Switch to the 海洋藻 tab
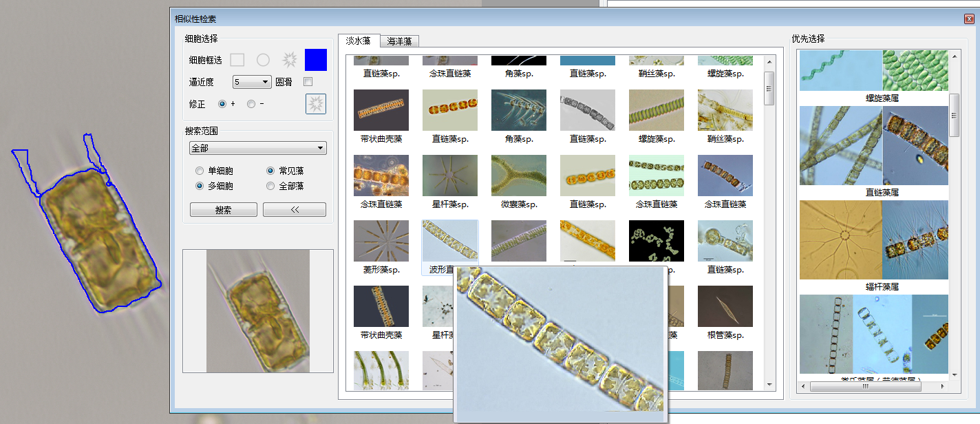The height and width of the screenshot is (424, 980). pos(399,41)
